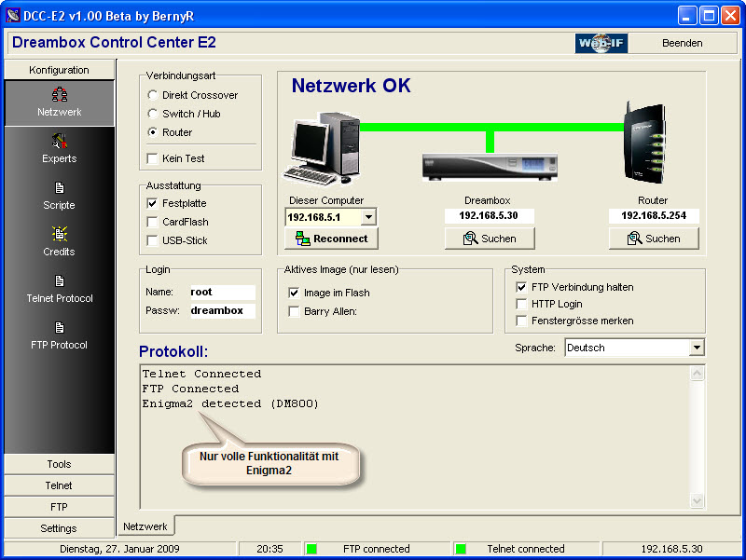Open the FTP section
The height and width of the screenshot is (560, 746).
(59, 507)
